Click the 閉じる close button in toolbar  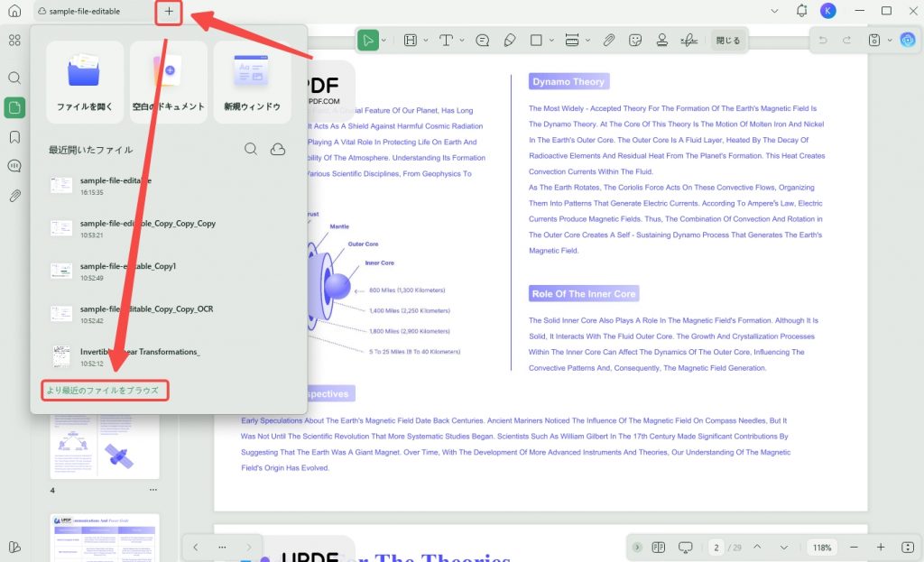[x=728, y=40]
